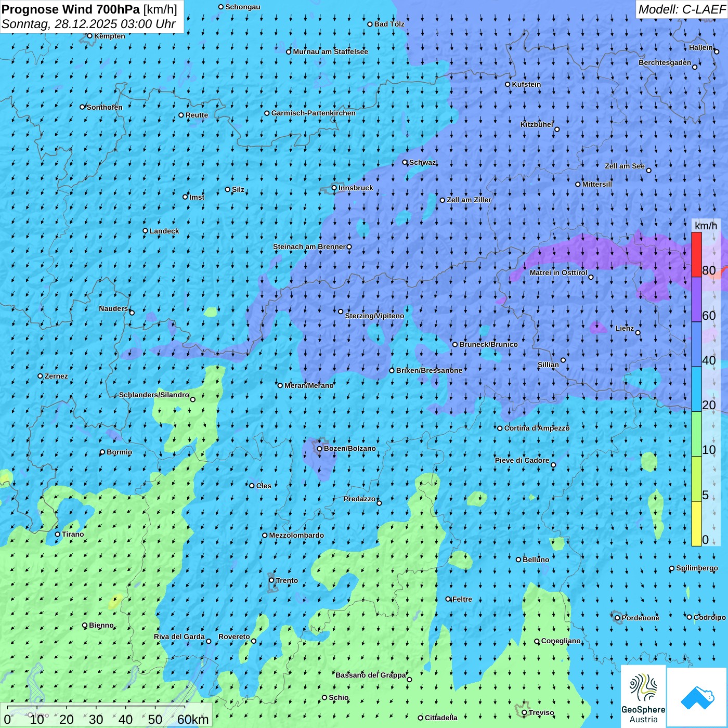Click the Schongau label
The width and height of the screenshot is (728, 728).
pyautogui.click(x=243, y=7)
